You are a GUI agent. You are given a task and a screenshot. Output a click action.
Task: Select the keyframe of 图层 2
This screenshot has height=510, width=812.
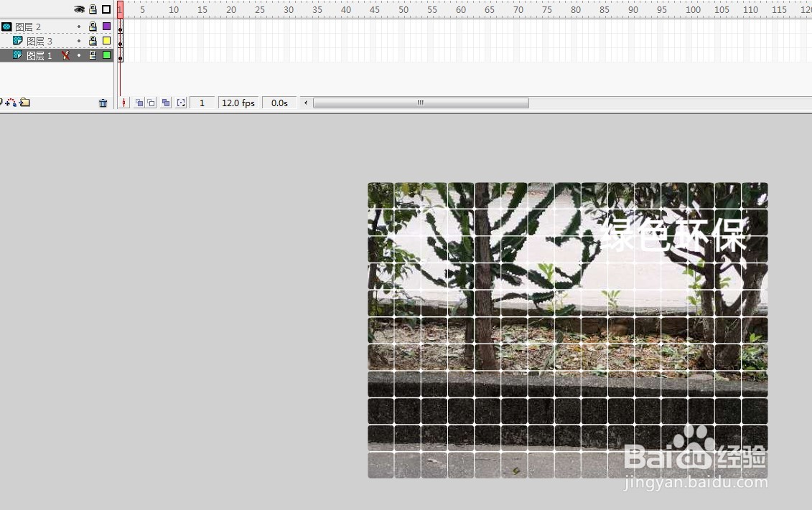click(120, 27)
